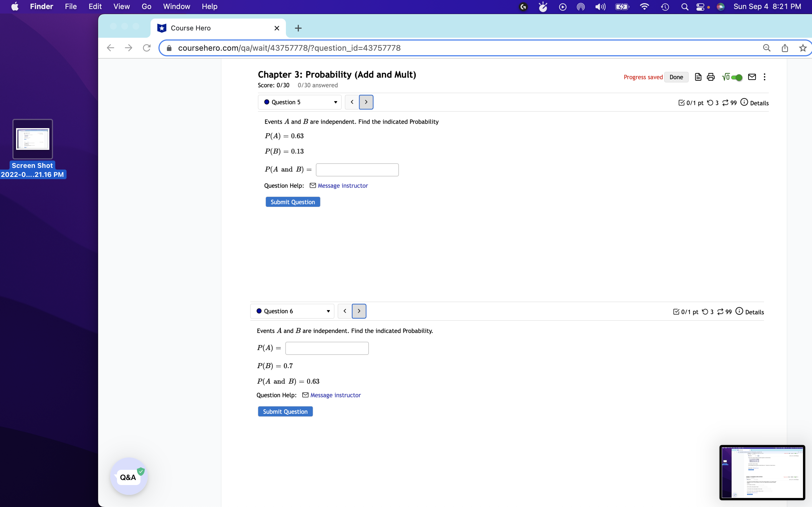Go to next question from Question 5
This screenshot has width=812, height=507.
[x=366, y=102]
